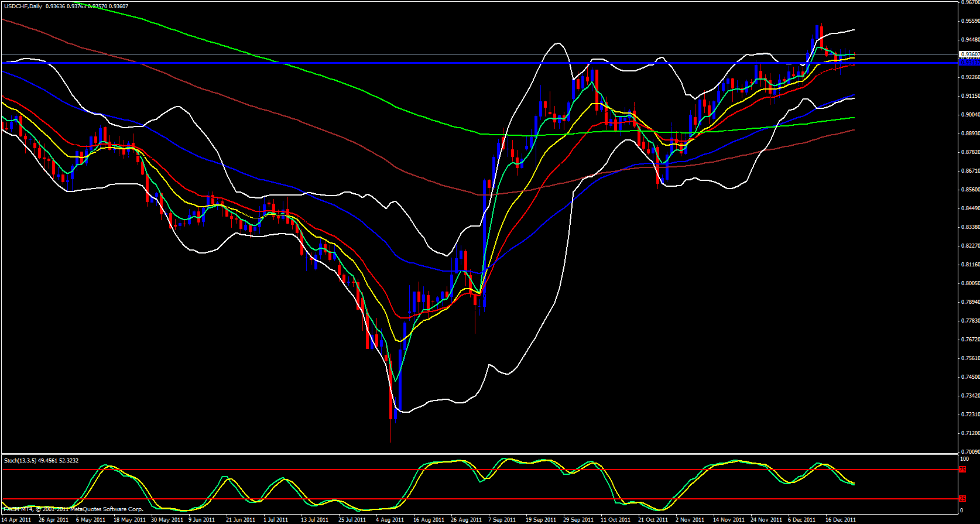Click the 7 Sep 2011 date label
The height and width of the screenshot is (524, 980).
pyautogui.click(x=502, y=519)
